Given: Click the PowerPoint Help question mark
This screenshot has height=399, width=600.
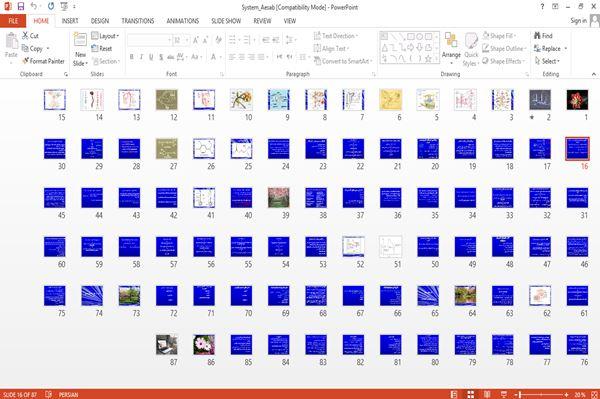Looking at the screenshot, I should [542, 7].
